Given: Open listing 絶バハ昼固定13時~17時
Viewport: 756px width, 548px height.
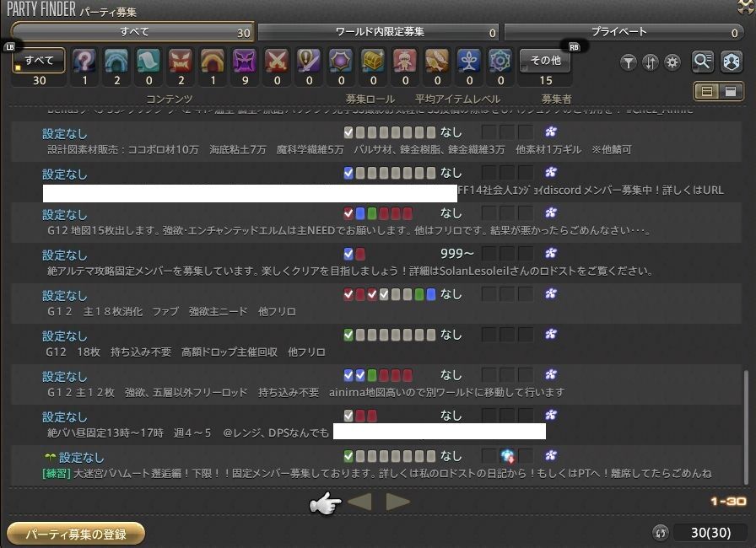Looking at the screenshot, I should point(376,424).
